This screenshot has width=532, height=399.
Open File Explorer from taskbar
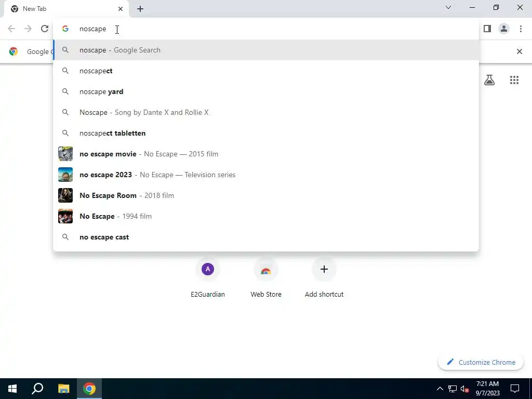pyautogui.click(x=63, y=389)
